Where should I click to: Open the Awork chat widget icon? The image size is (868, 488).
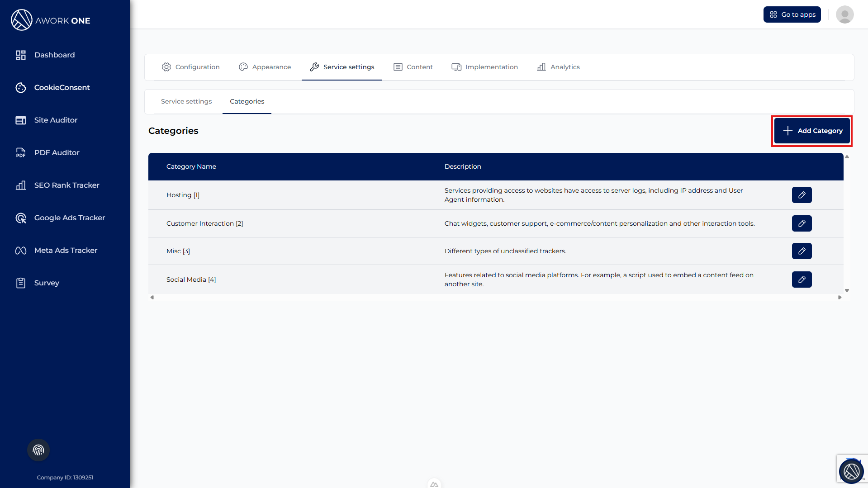pos(851,471)
